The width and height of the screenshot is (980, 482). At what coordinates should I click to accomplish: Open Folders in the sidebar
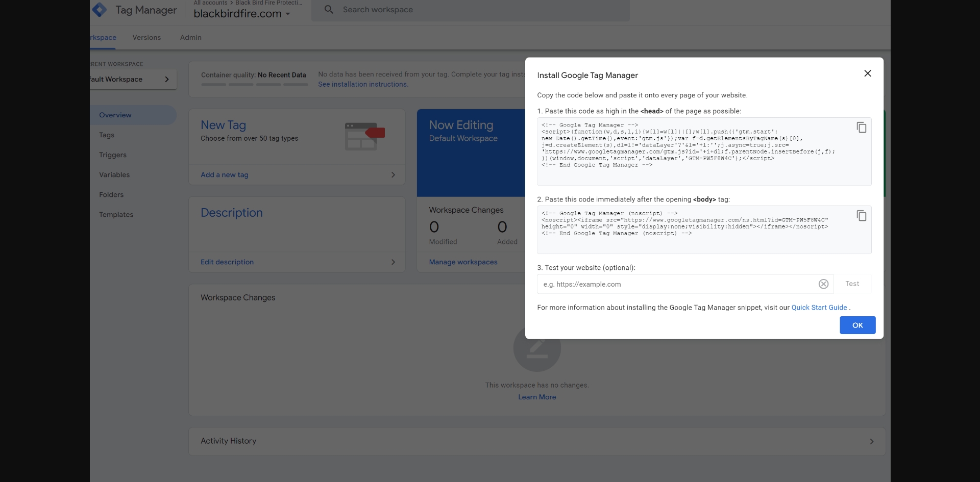pos(111,194)
